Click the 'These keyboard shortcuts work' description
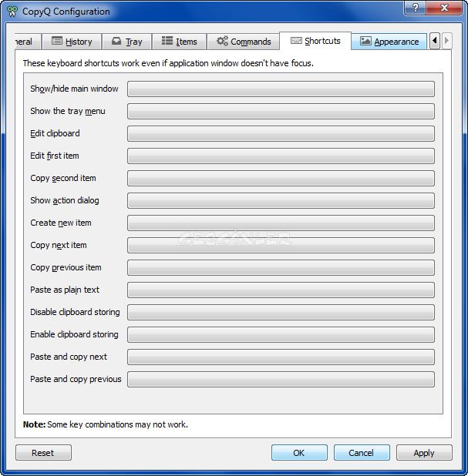 pos(168,63)
